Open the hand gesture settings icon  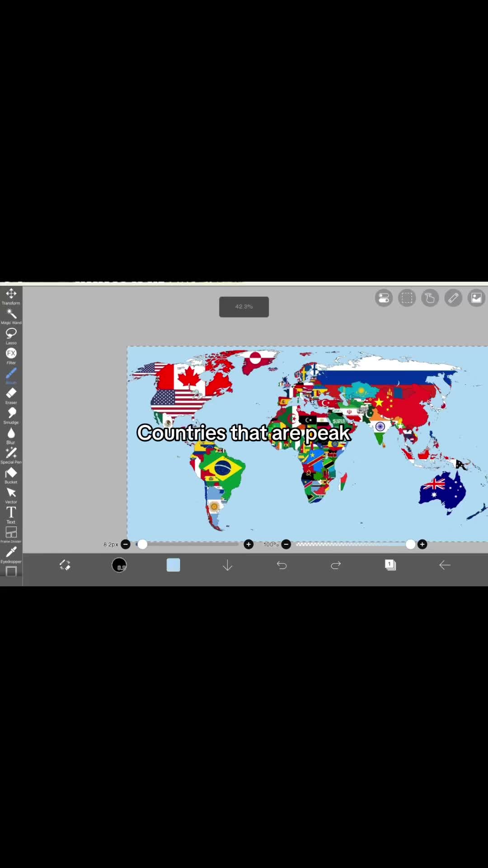pos(430,298)
